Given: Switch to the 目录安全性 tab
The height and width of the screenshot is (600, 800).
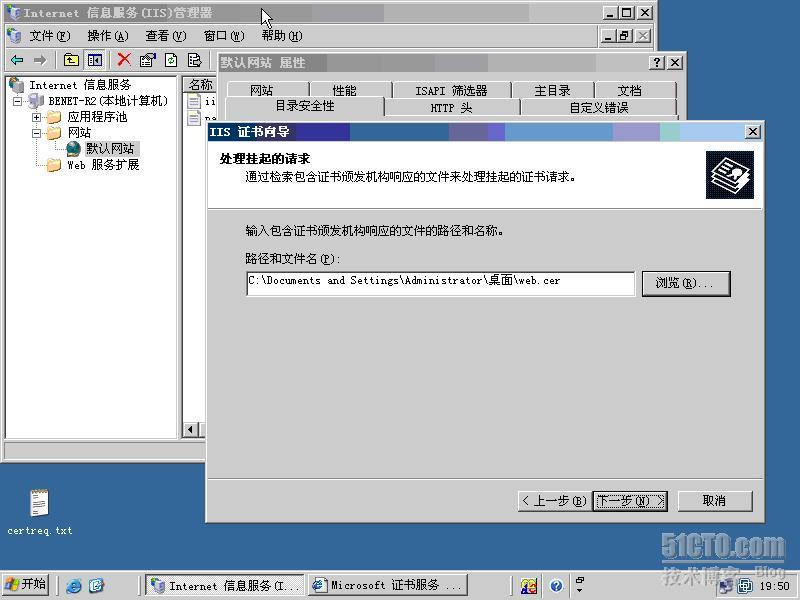Looking at the screenshot, I should (305, 106).
